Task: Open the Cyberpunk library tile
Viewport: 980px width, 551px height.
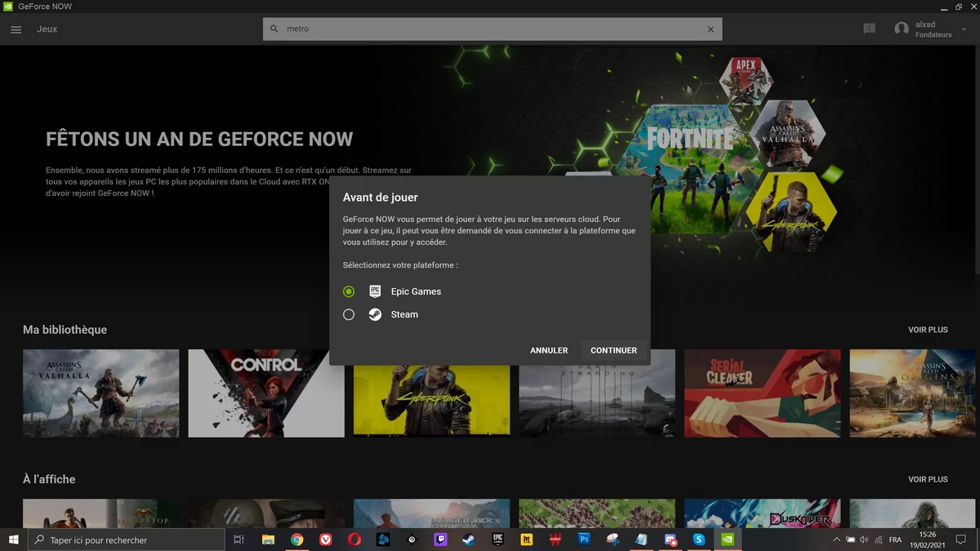Action: click(x=431, y=400)
